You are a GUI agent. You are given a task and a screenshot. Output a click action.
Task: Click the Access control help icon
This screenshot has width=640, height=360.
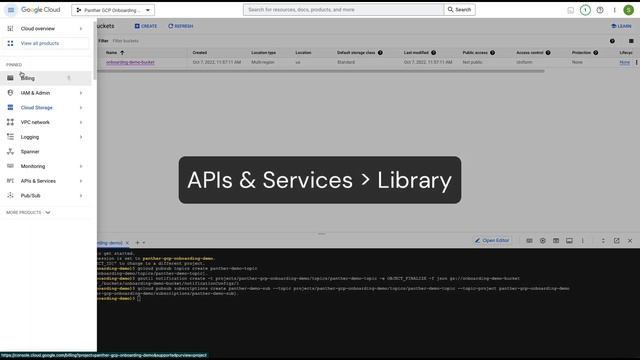pyautogui.click(x=548, y=53)
